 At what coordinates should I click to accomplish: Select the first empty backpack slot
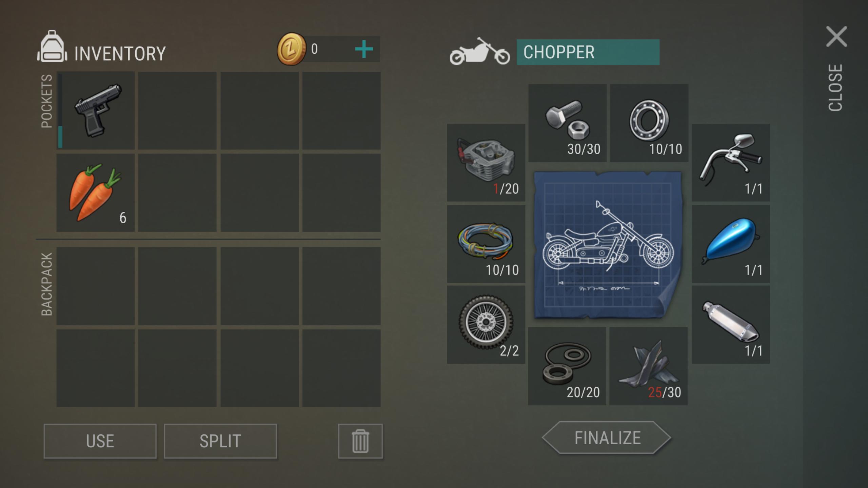[x=96, y=286]
